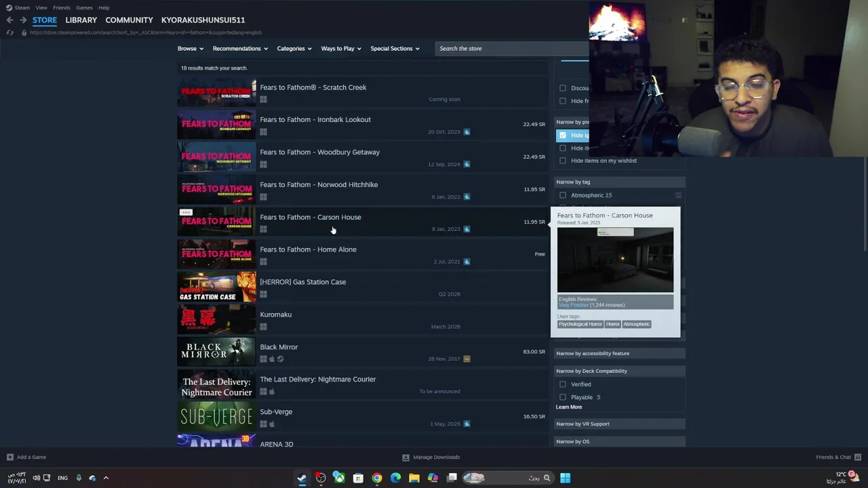Click the ENG language indicator
Image resolution: width=868 pixels, height=488 pixels.
(62, 478)
